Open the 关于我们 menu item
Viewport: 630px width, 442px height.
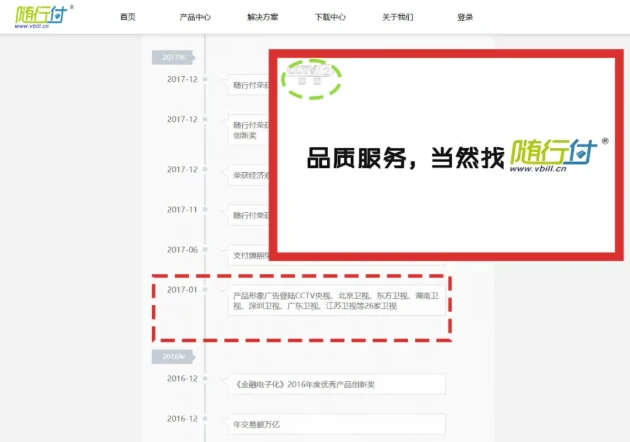[x=397, y=17]
